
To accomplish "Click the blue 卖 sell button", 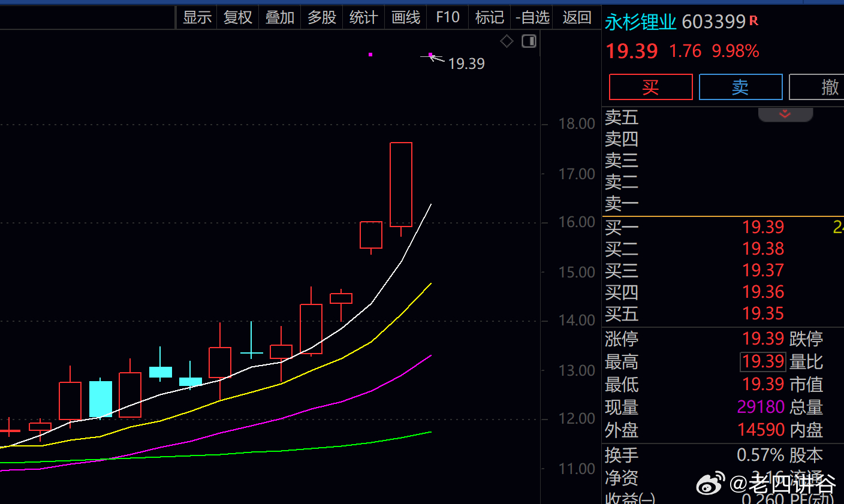I will click(x=740, y=87).
